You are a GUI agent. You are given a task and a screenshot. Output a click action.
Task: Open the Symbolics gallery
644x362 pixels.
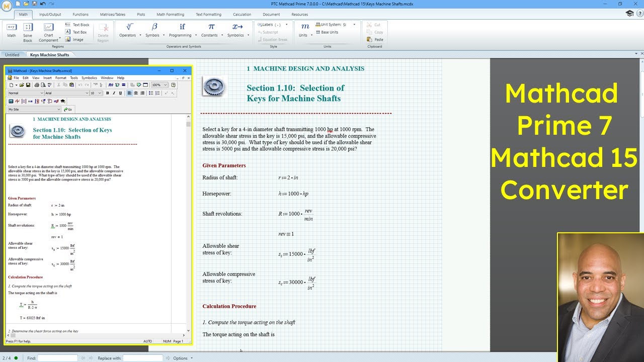[237, 30]
